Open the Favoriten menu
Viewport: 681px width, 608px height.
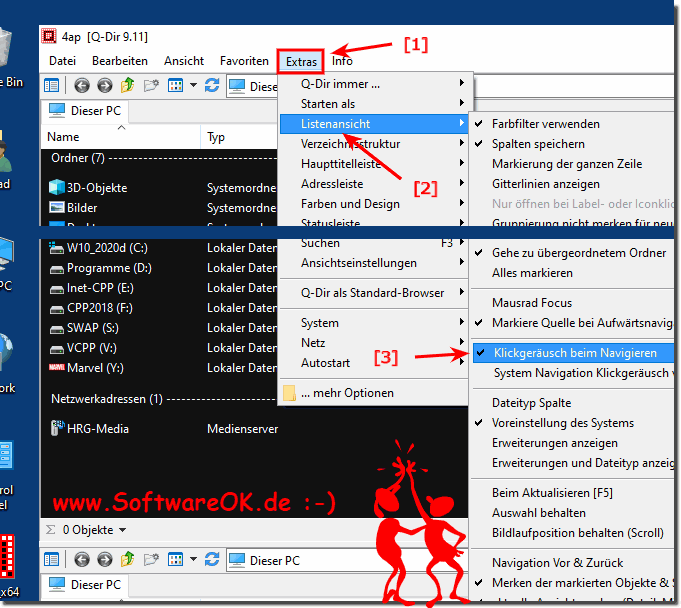[244, 61]
